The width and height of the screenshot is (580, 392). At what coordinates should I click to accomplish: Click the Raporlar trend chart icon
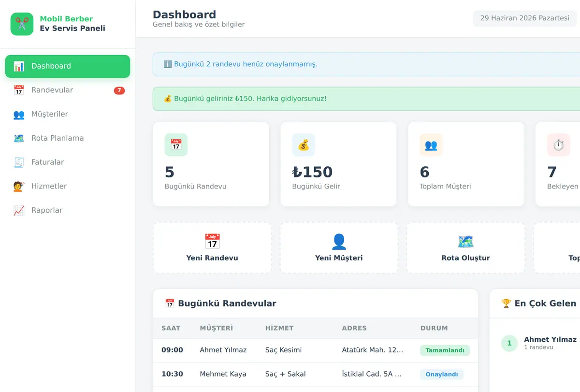pyautogui.click(x=19, y=211)
